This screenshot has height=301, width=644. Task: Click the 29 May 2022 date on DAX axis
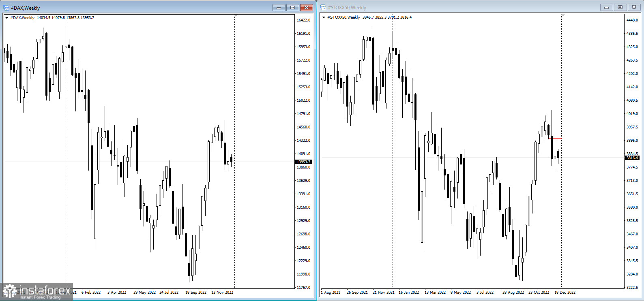pos(144,292)
